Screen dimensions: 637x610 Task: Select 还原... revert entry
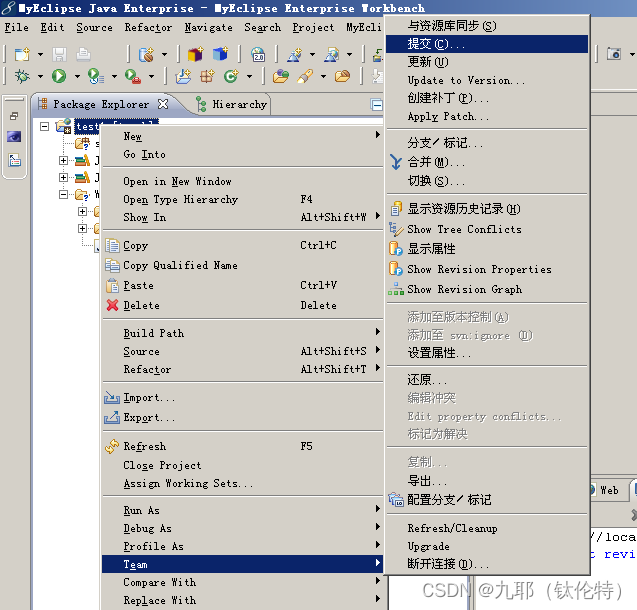[x=487, y=380]
